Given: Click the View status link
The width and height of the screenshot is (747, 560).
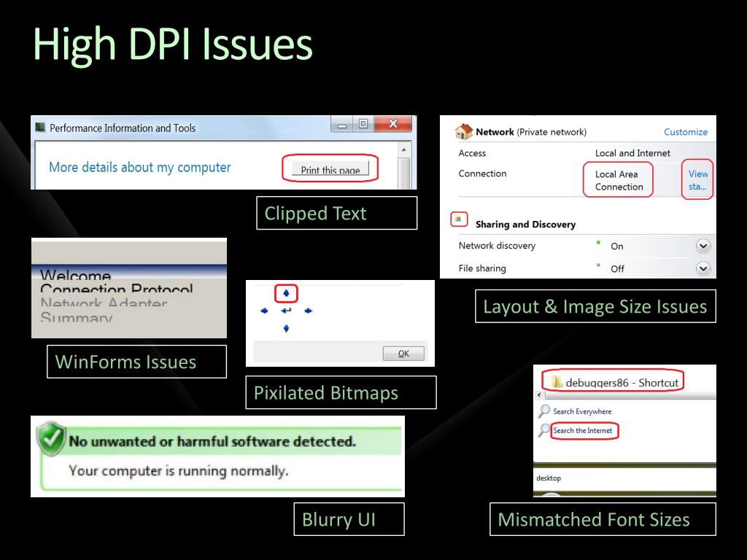Looking at the screenshot, I should tap(698, 180).
